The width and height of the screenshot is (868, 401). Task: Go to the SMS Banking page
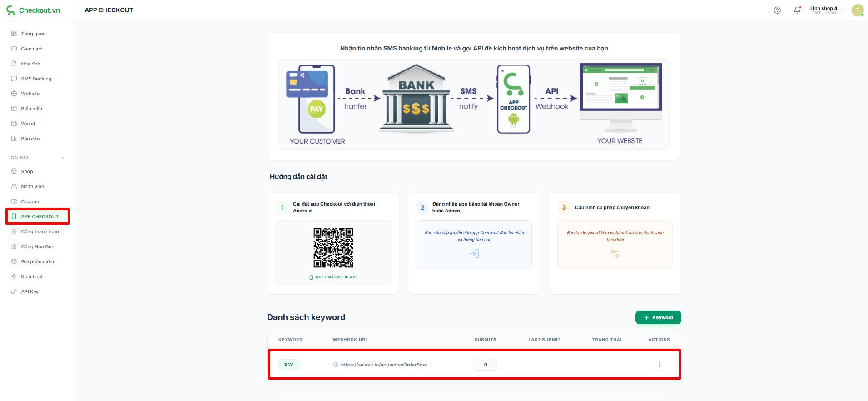[x=36, y=79]
